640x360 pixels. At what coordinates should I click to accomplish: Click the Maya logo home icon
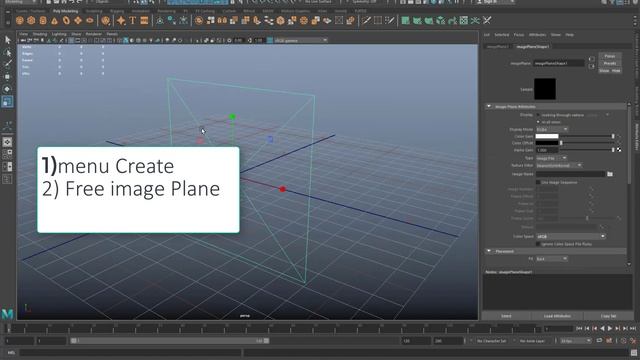(7, 313)
